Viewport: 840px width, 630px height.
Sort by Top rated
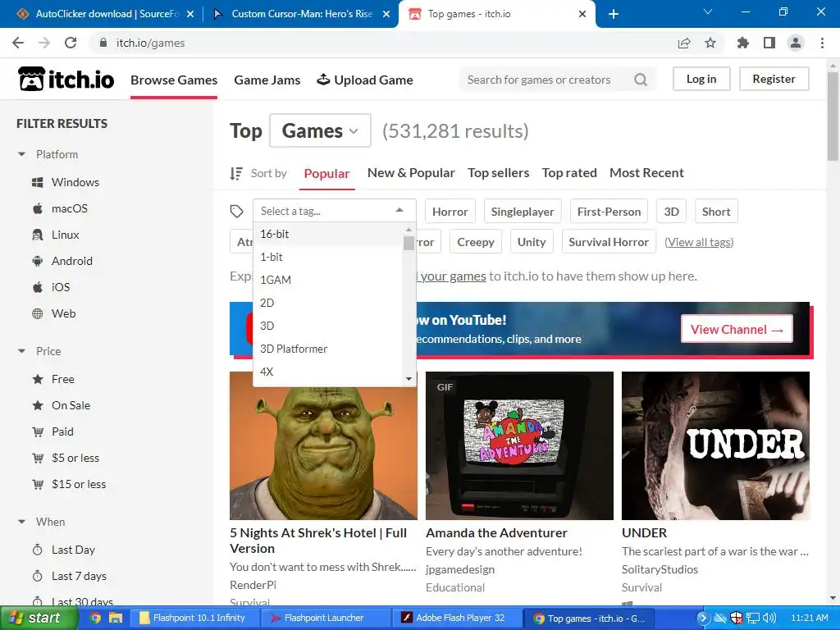click(569, 173)
